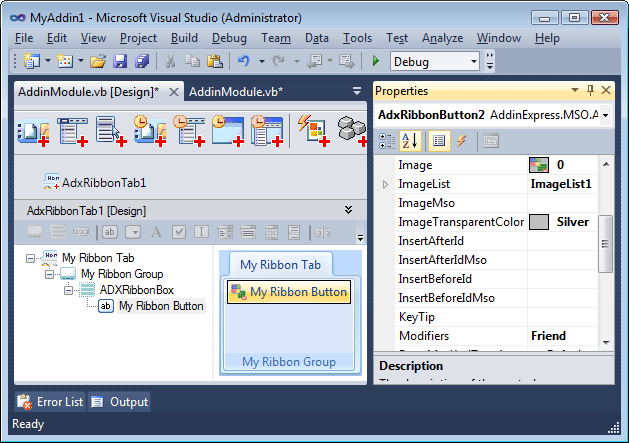
Task: Open the Debug configuration dropdown
Action: click(x=473, y=61)
